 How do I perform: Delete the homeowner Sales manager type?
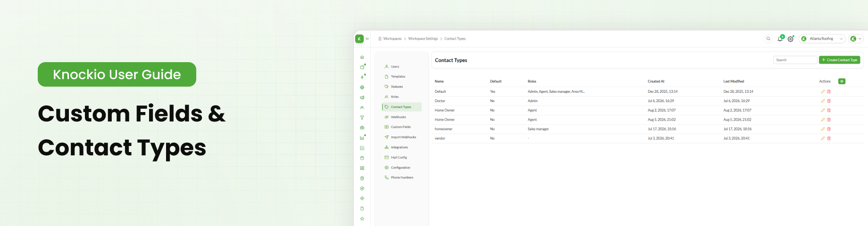tap(829, 129)
